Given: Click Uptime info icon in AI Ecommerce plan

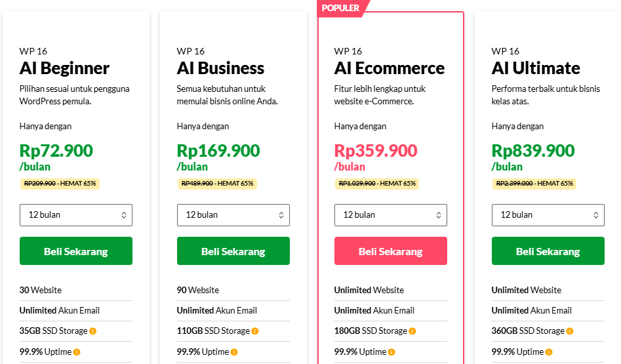Looking at the screenshot, I should [x=391, y=352].
